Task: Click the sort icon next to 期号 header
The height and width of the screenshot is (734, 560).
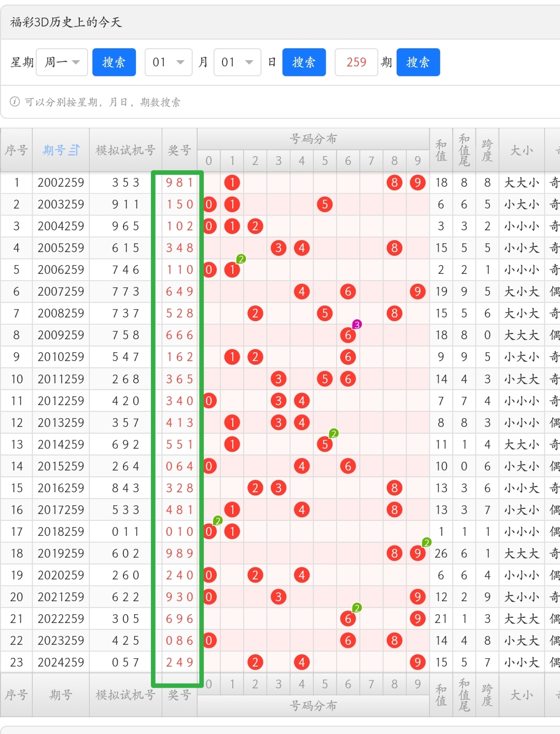Action: (x=74, y=150)
